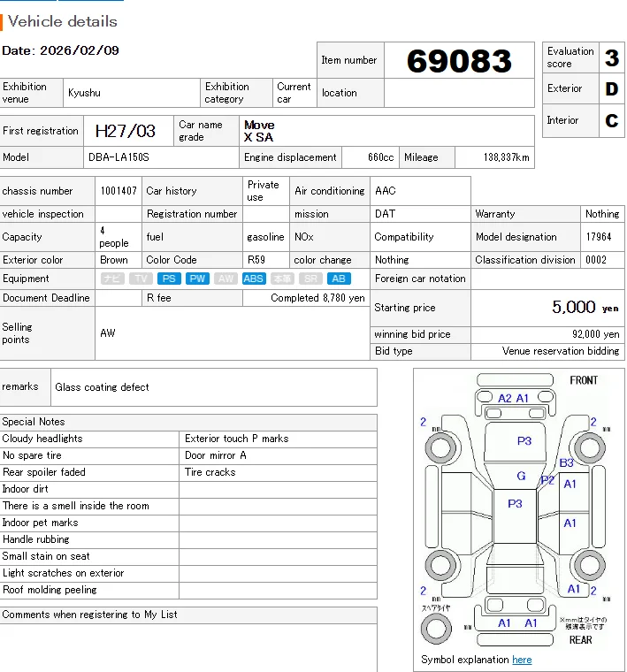Click the hood P3 mark on diagram

tap(524, 441)
